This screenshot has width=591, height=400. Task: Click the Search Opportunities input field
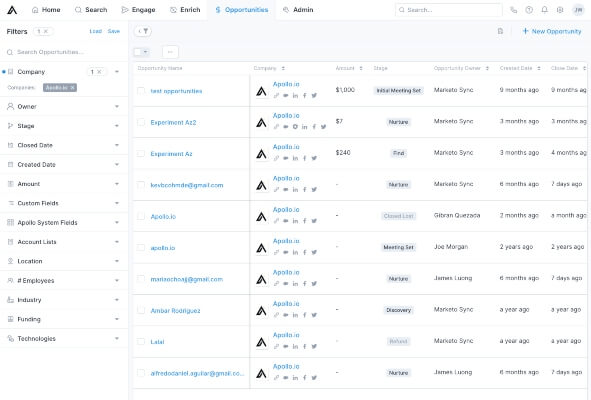point(64,52)
